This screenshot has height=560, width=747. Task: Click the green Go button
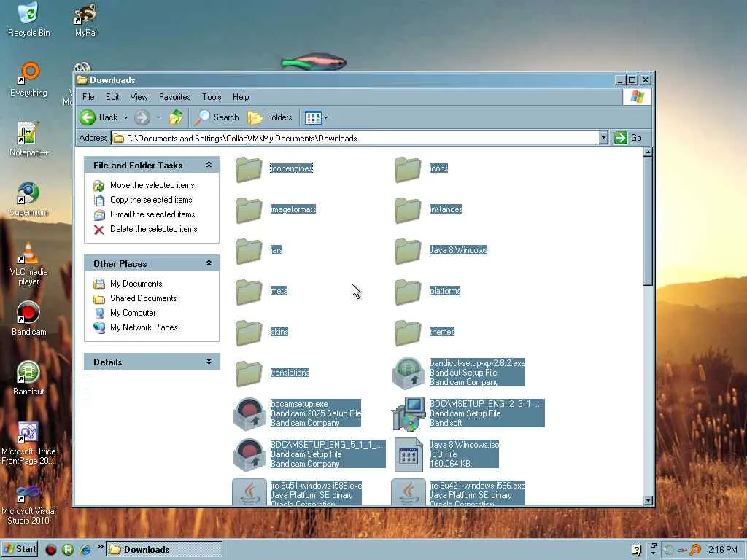[628, 138]
